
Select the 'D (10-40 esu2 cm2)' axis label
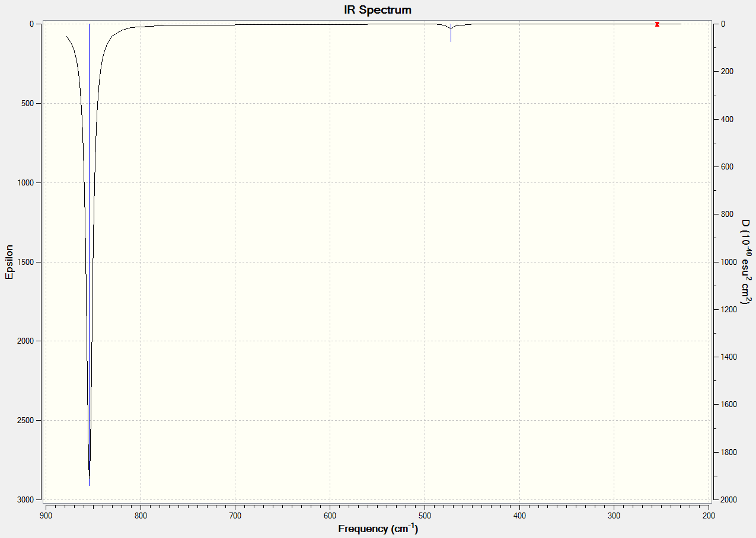pyautogui.click(x=746, y=261)
